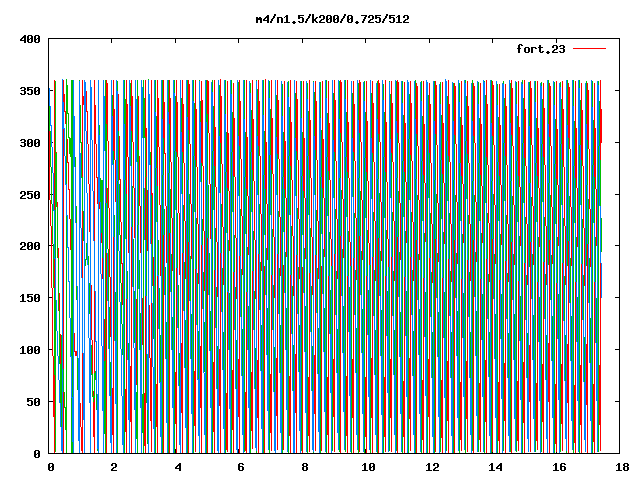Click x-axis label 14
This screenshot has height=480, width=640.
pyautogui.click(x=496, y=467)
